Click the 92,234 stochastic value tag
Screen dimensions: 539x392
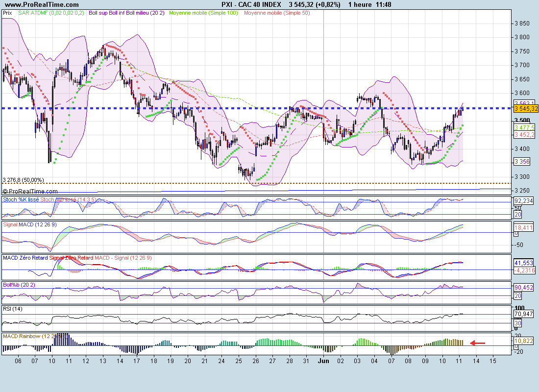pyautogui.click(x=524, y=201)
